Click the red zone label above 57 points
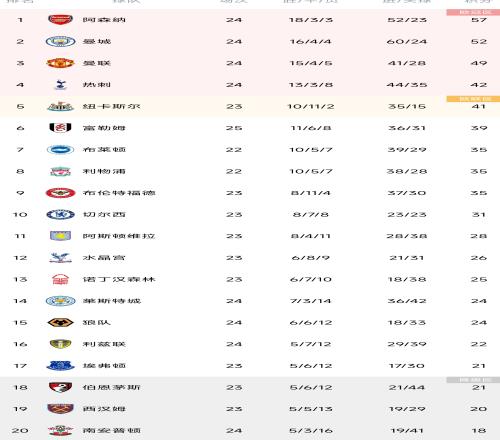500x440 pixels. (x=473, y=12)
